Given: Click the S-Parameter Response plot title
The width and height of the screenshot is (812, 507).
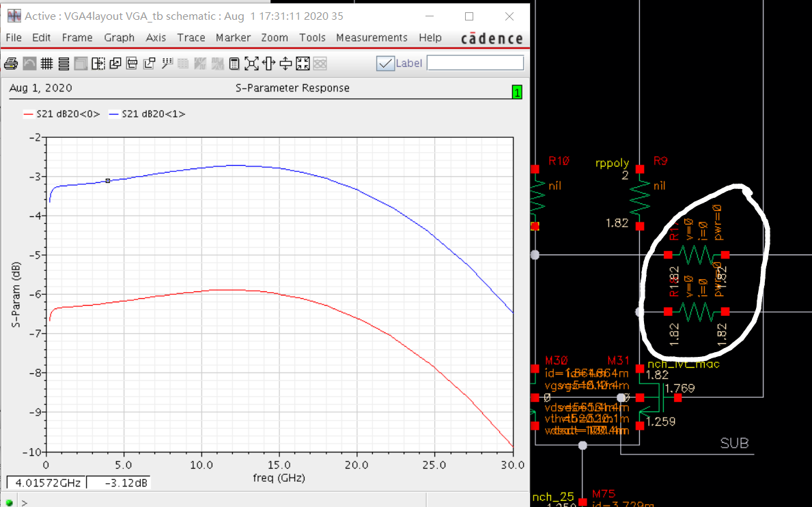Looking at the screenshot, I should click(292, 88).
